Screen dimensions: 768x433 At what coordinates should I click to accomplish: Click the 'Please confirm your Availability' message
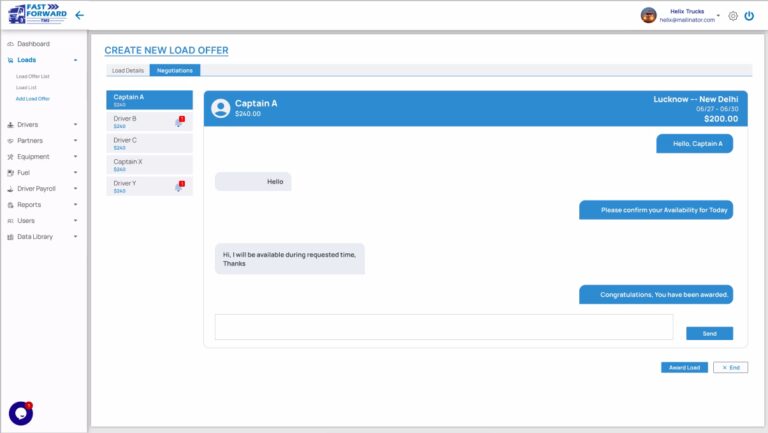pyautogui.click(x=656, y=210)
